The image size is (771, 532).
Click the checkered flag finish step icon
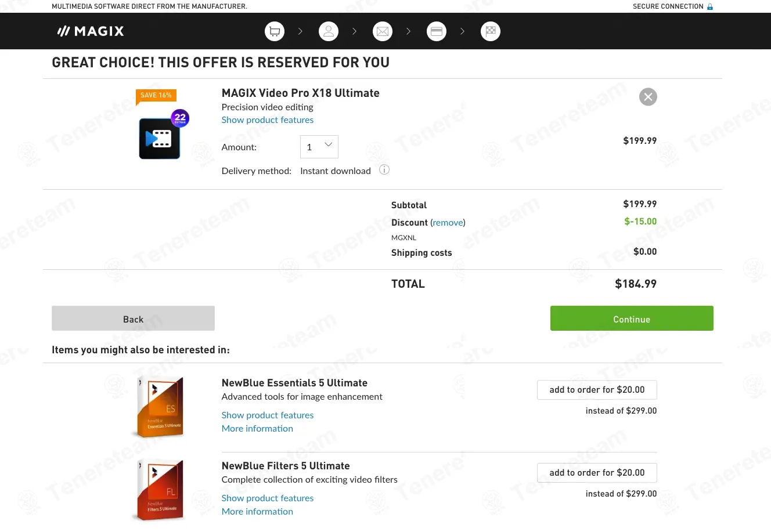(491, 31)
